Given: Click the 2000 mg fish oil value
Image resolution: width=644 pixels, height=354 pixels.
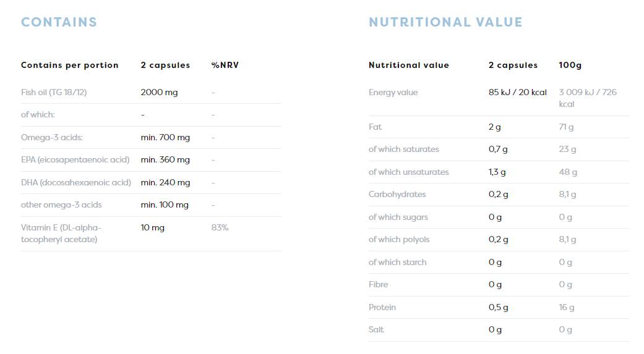Looking at the screenshot, I should 159,92.
